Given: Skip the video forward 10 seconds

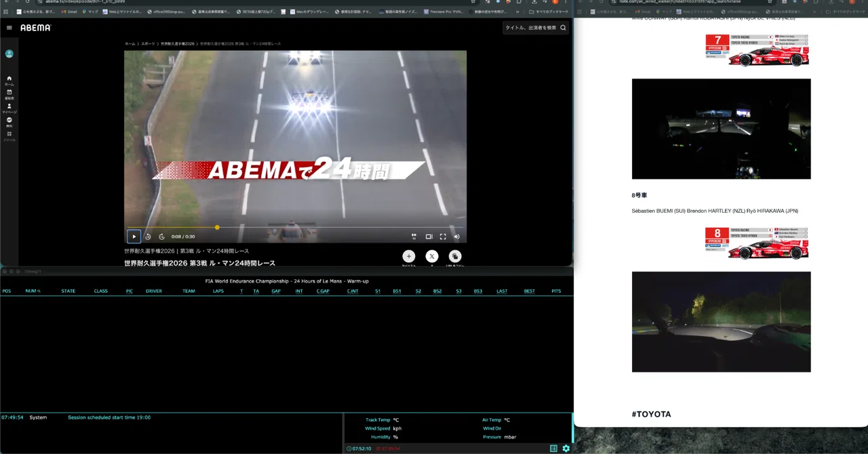Looking at the screenshot, I should [161, 236].
